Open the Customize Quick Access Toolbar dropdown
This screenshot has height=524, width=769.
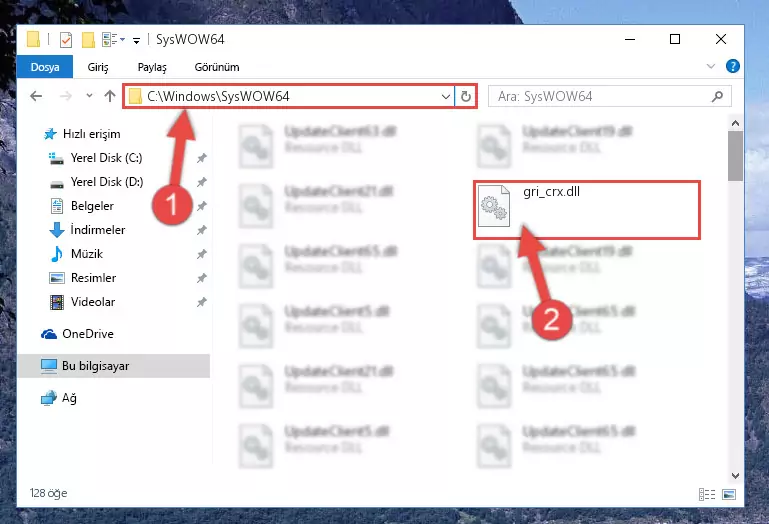coord(136,40)
